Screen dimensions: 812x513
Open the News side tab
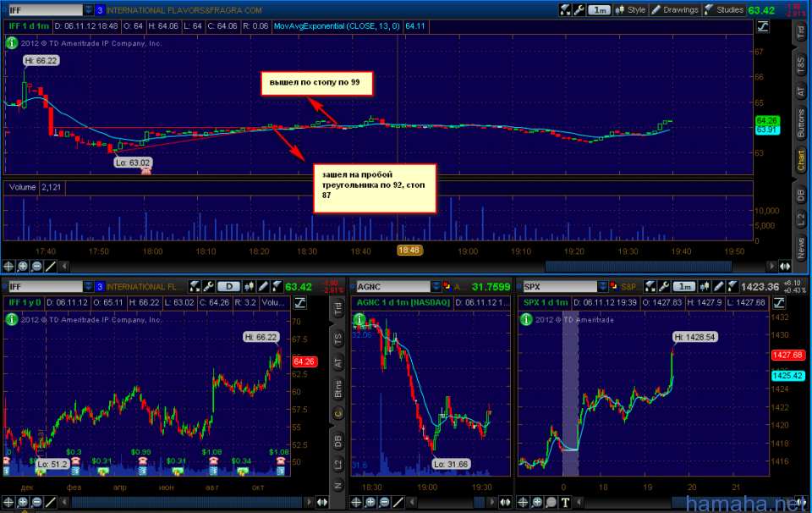[799, 247]
